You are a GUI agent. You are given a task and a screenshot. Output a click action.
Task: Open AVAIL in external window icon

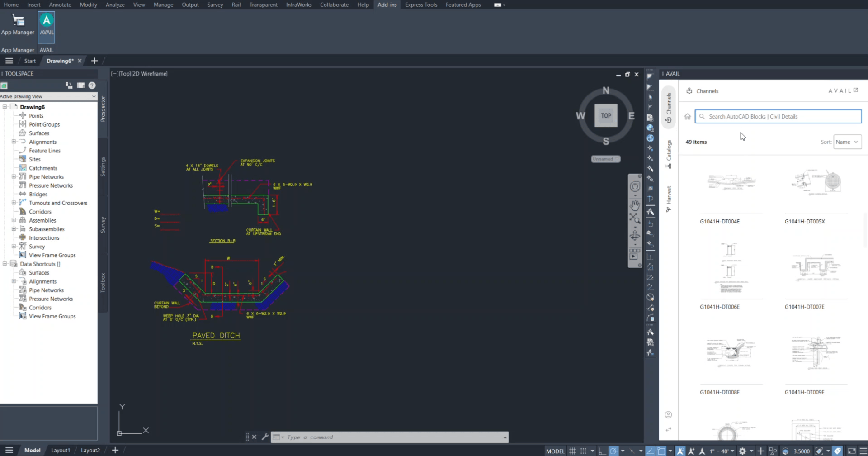(856, 90)
